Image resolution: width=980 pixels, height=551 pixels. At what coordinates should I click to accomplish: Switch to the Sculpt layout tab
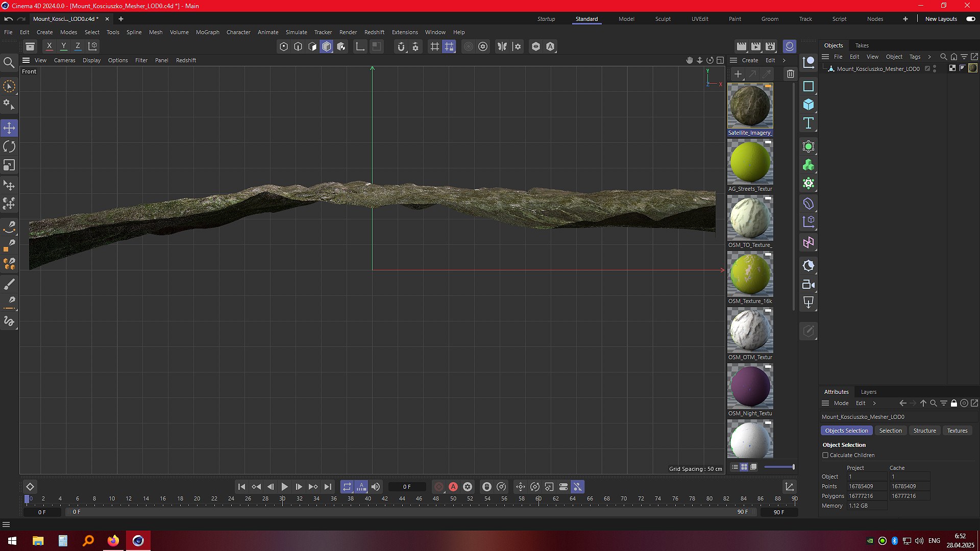pyautogui.click(x=663, y=19)
